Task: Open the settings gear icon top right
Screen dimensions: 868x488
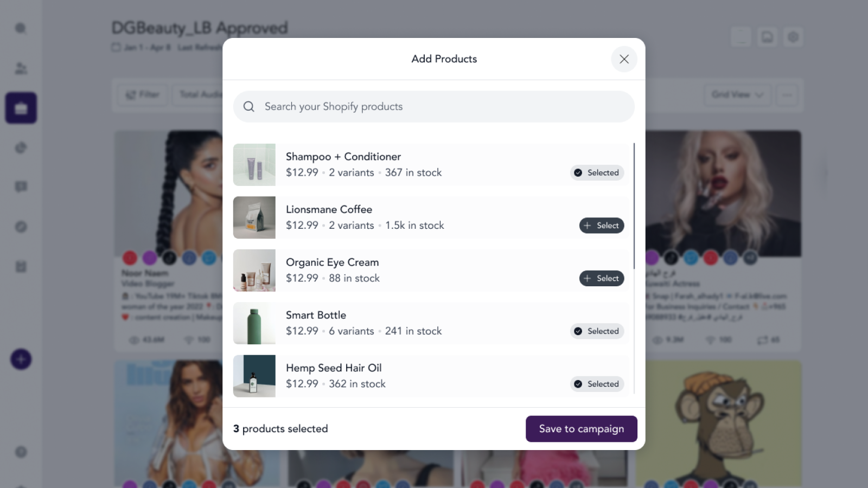Action: pyautogui.click(x=793, y=37)
